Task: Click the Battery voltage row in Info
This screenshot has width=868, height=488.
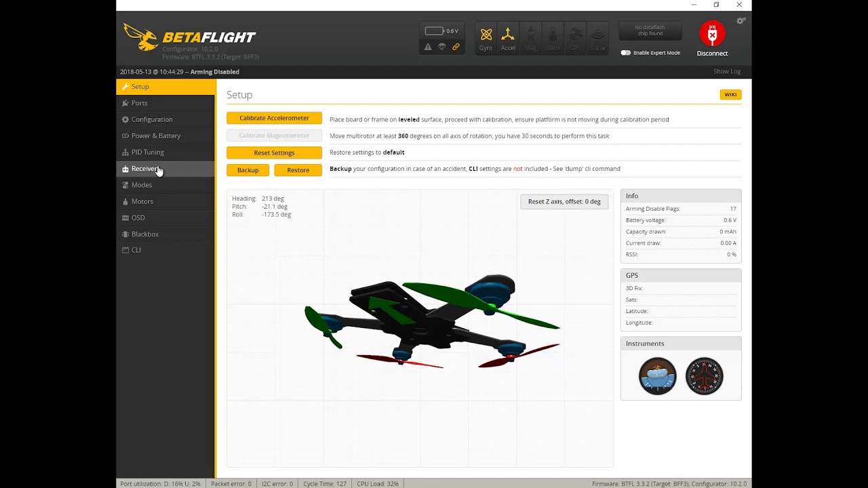Action: click(x=681, y=220)
